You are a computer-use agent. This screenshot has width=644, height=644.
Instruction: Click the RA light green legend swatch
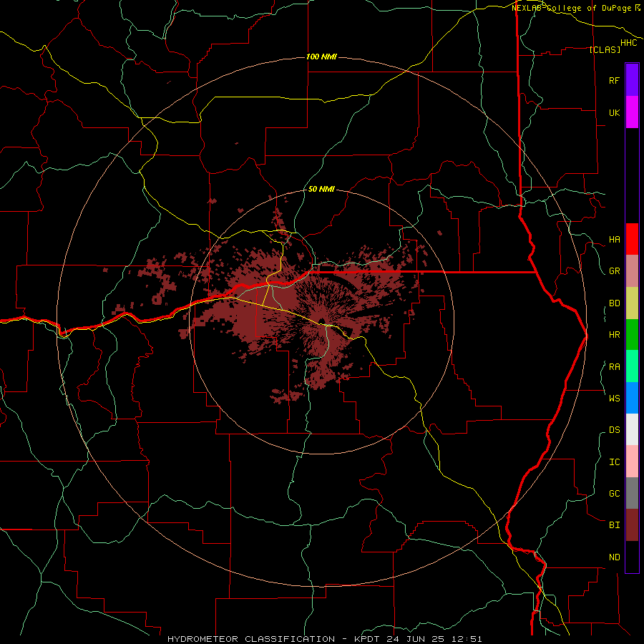point(632,366)
